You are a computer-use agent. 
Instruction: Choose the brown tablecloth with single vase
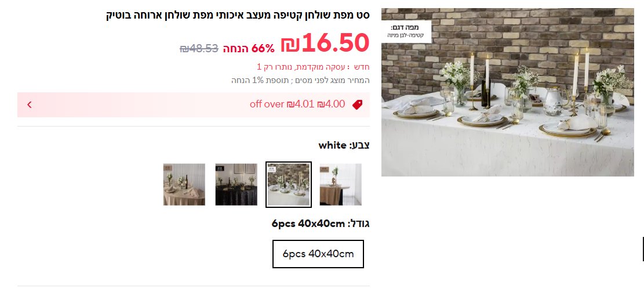(x=341, y=184)
